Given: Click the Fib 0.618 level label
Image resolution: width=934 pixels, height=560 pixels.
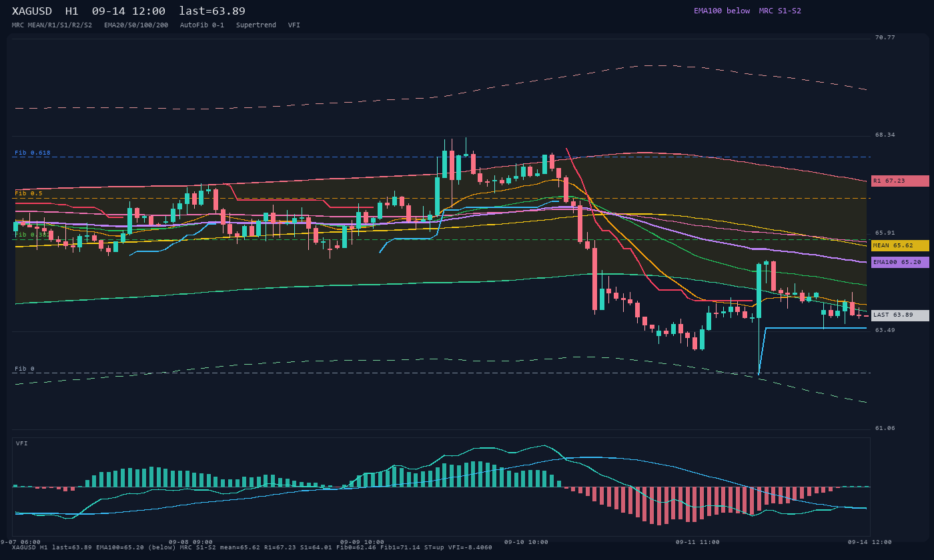Looking at the screenshot, I should (x=33, y=153).
